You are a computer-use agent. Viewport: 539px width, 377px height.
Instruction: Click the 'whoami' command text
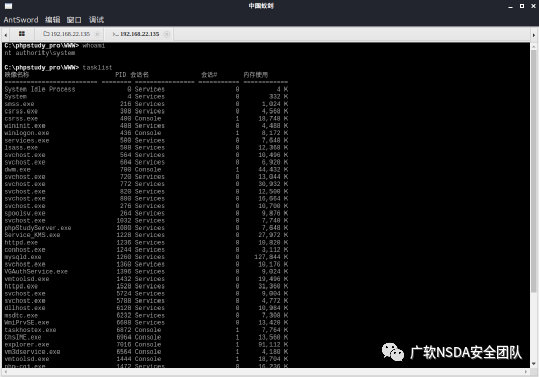94,46
